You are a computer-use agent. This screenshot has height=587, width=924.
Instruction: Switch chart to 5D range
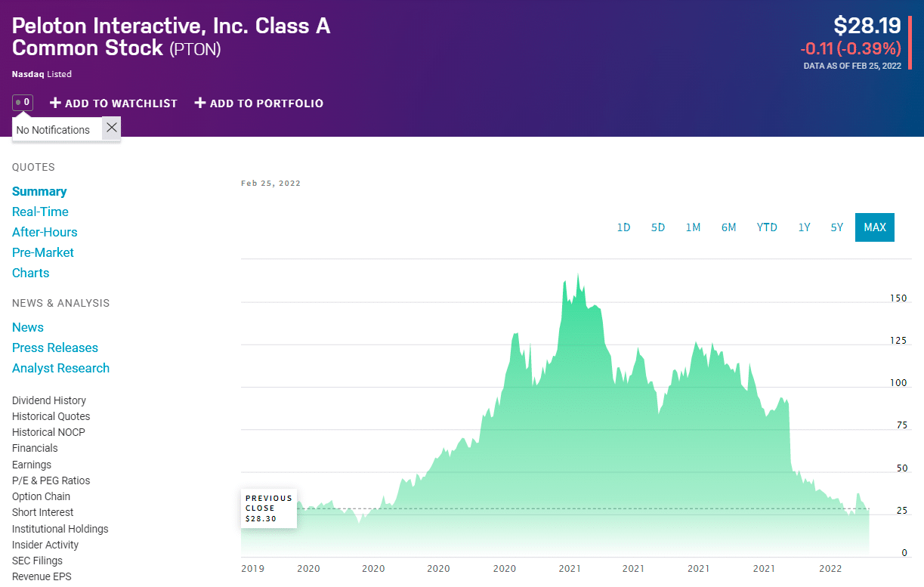coord(658,227)
